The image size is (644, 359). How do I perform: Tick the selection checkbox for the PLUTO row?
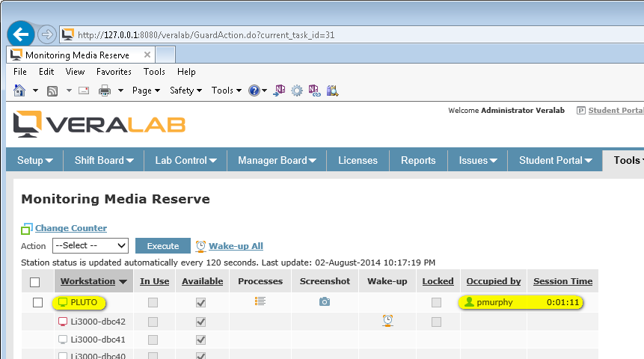[x=38, y=302]
